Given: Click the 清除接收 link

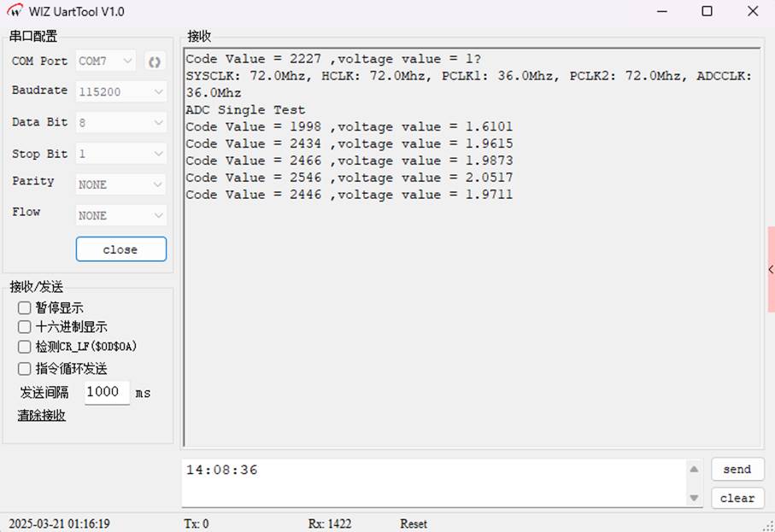Looking at the screenshot, I should tap(42, 415).
